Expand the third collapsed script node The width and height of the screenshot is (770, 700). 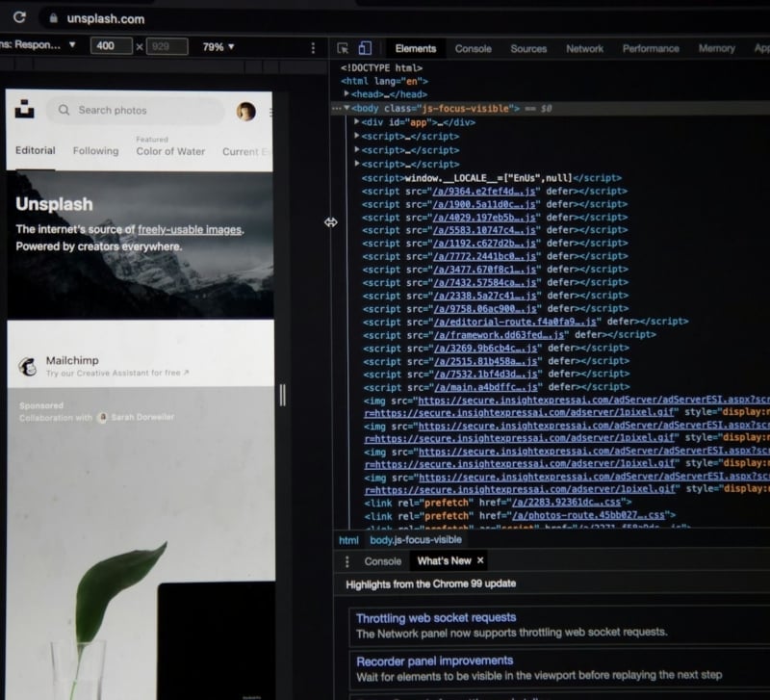pos(357,163)
